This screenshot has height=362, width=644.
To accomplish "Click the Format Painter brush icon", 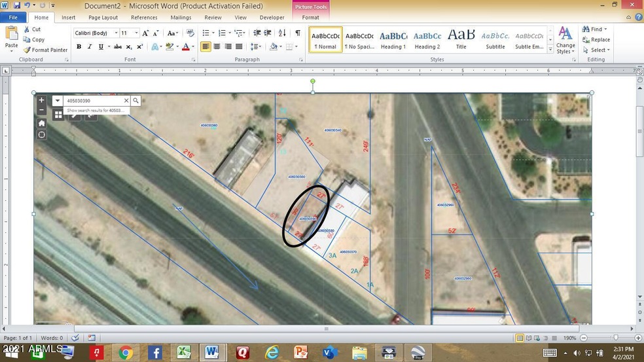I will (x=27, y=50).
